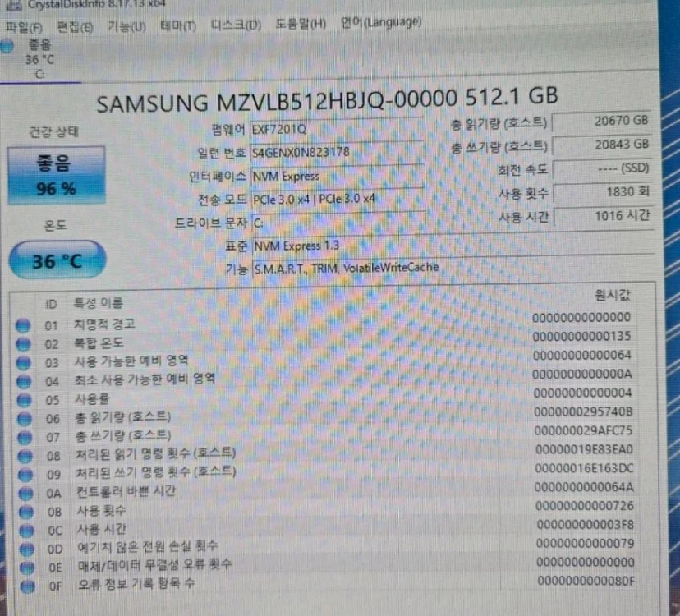Viewport: 680px width, 616px height.
Task: Click the status circle for ID 02
Action: pos(24,344)
